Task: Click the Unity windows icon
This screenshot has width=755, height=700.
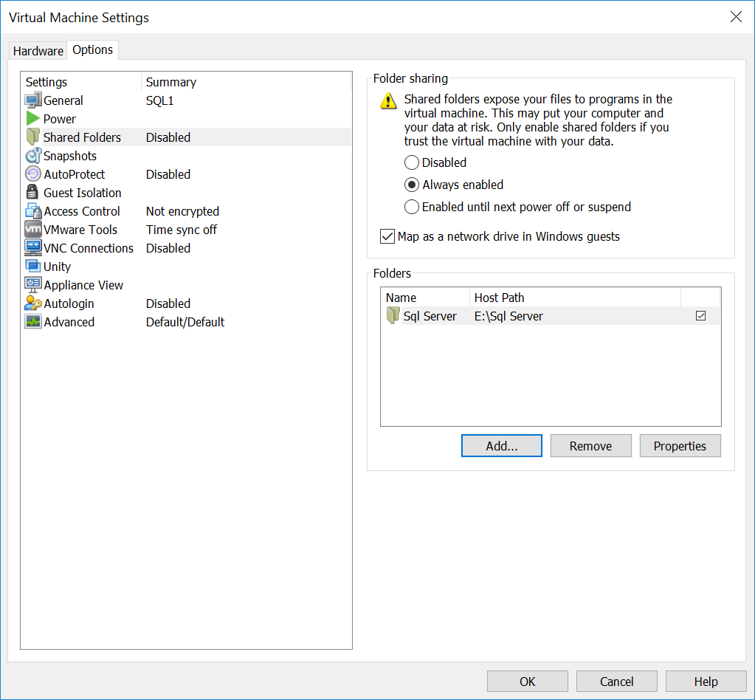Action: click(33, 266)
